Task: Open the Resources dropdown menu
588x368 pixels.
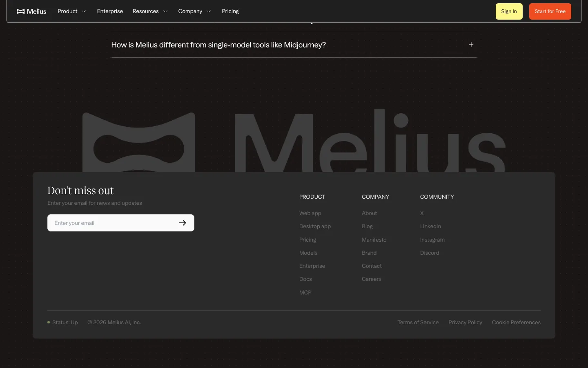Action: tap(150, 11)
